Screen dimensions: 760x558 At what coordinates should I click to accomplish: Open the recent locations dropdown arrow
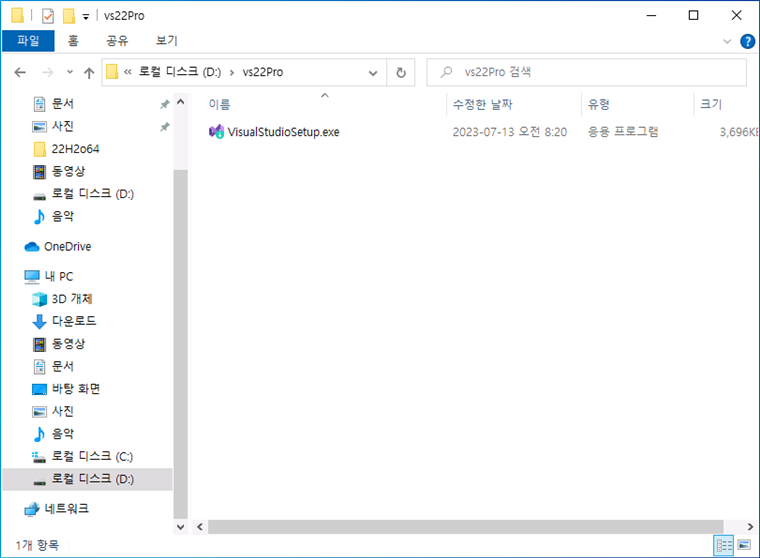70,72
